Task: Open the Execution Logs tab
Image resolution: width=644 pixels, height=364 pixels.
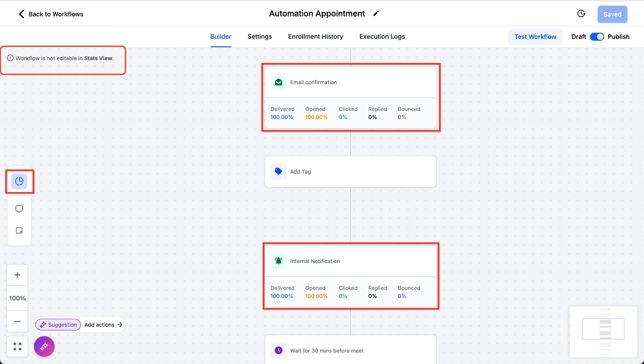Action: [x=382, y=37]
